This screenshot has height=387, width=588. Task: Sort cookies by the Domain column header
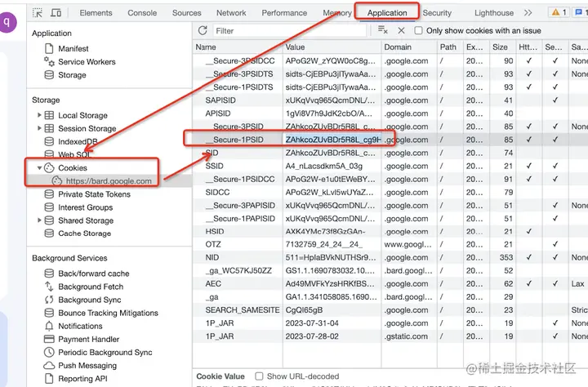click(409, 47)
